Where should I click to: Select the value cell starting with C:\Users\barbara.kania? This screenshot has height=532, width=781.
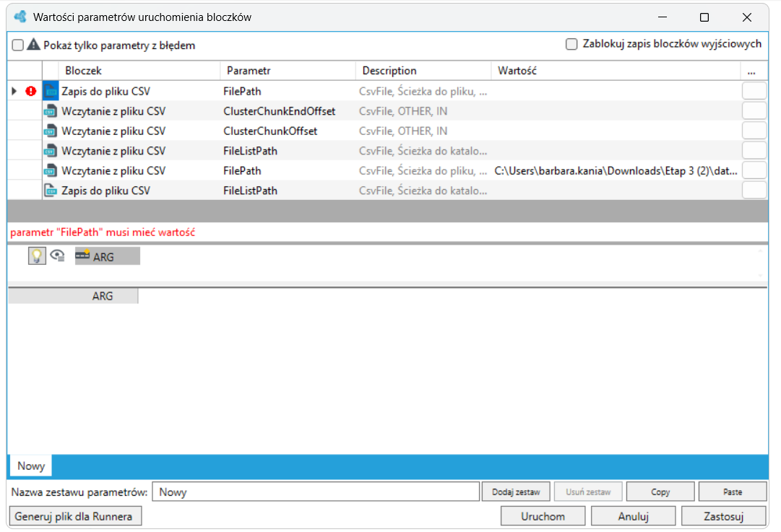pos(616,170)
